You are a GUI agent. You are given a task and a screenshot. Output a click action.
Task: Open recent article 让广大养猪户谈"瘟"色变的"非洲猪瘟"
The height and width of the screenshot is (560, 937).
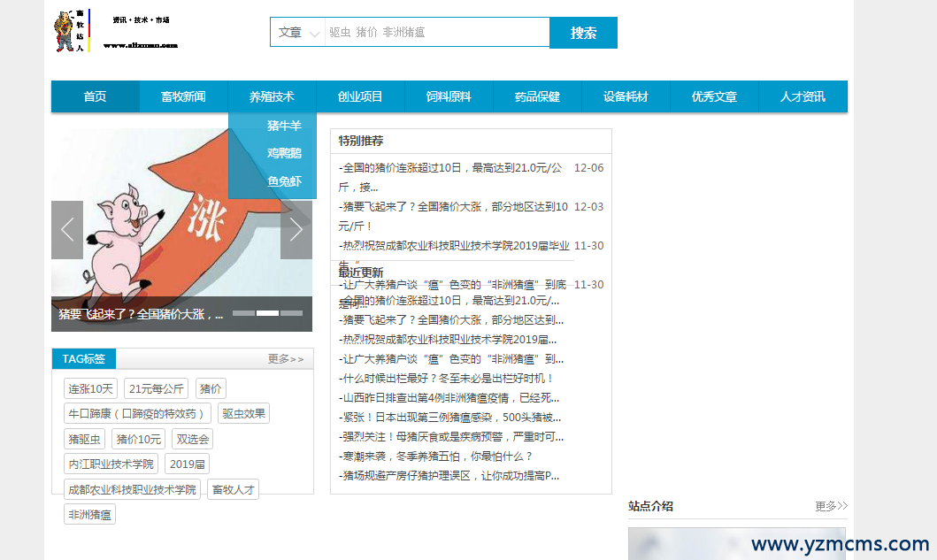tap(451, 359)
